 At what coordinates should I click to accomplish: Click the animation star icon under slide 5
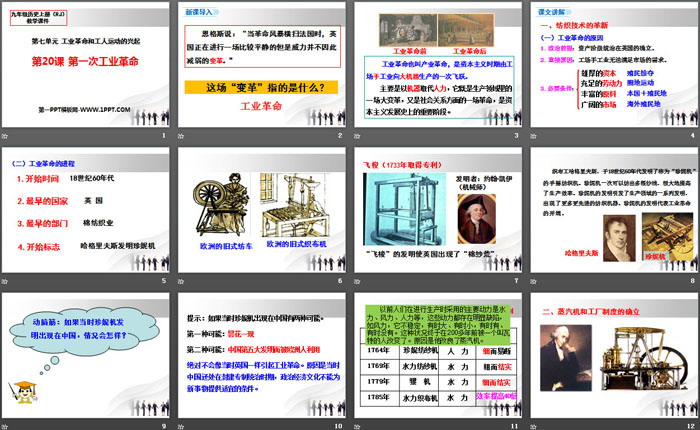[x=5, y=281]
